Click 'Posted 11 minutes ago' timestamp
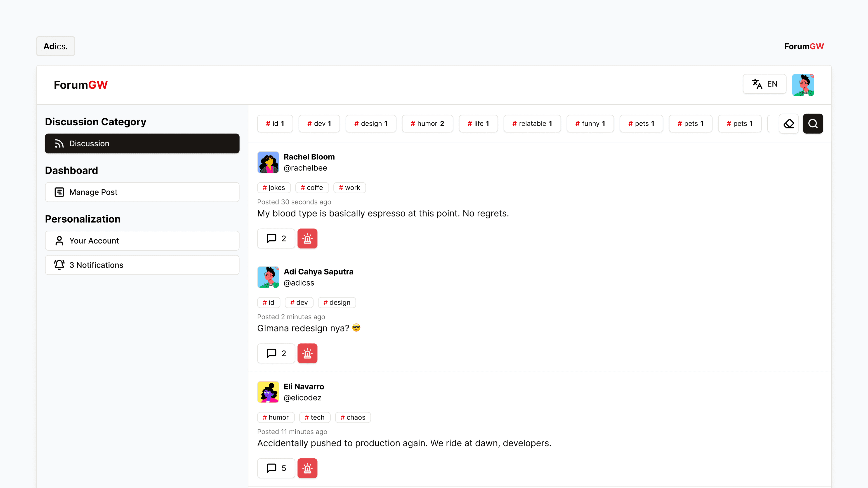 292,432
